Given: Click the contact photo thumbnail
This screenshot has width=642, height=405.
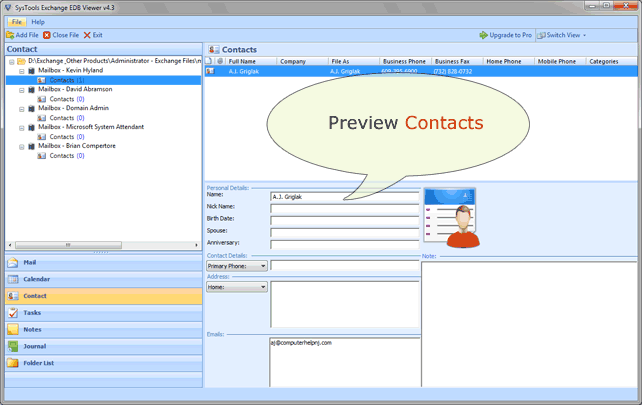Looking at the screenshot, I should [452, 217].
